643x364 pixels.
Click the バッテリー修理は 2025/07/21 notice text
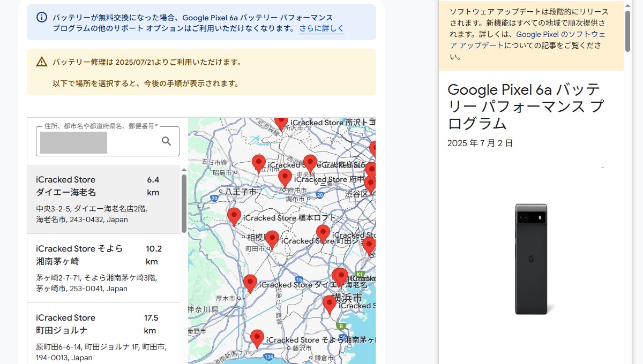tap(147, 62)
